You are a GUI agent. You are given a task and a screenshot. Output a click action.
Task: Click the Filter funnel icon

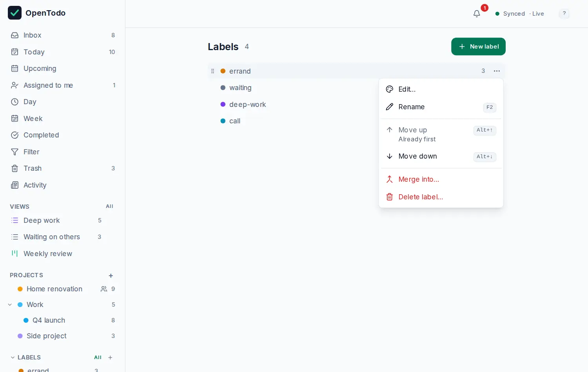click(15, 152)
